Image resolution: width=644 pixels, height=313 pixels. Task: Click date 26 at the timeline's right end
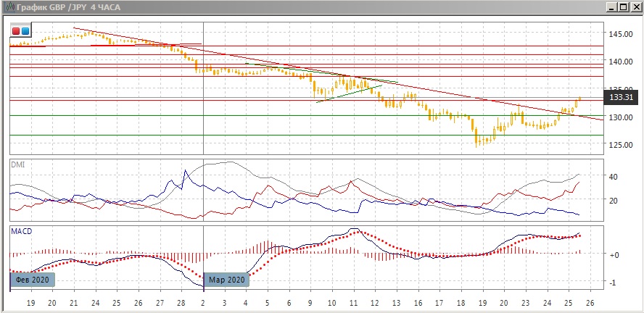(x=590, y=303)
